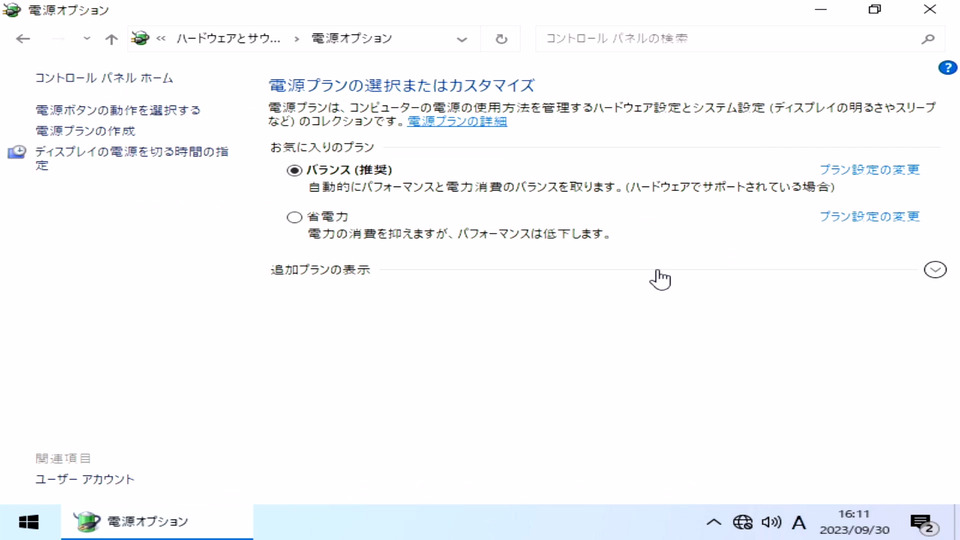This screenshot has height=540, width=960.
Task: Select the 省電力 radio button
Action: click(294, 217)
